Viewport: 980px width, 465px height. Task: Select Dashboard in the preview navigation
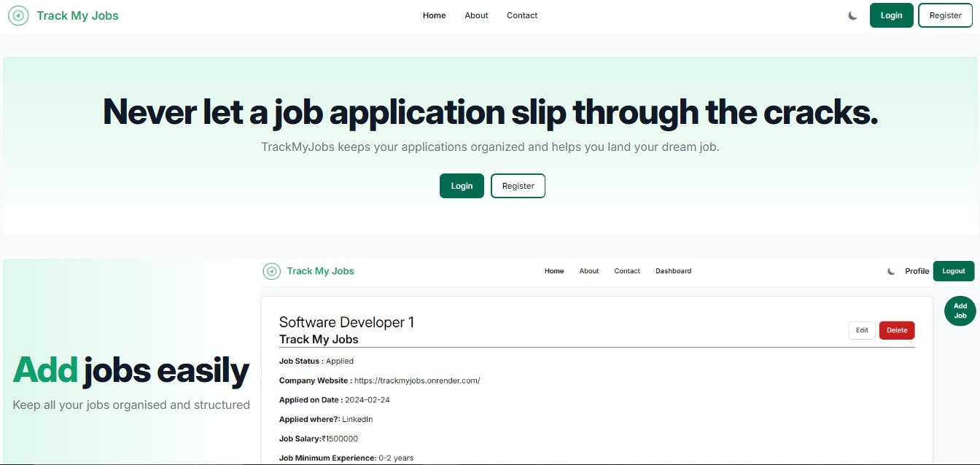coord(673,271)
